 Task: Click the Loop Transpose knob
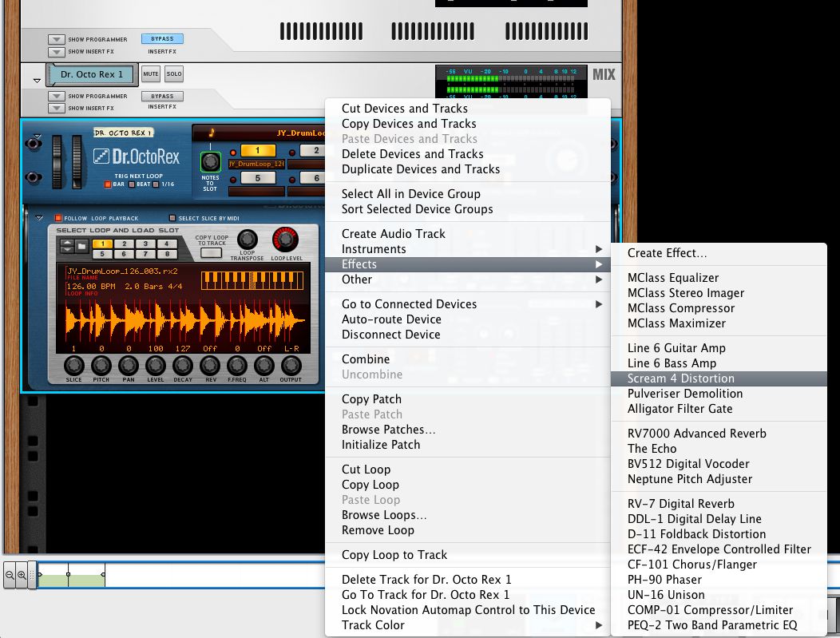247,240
